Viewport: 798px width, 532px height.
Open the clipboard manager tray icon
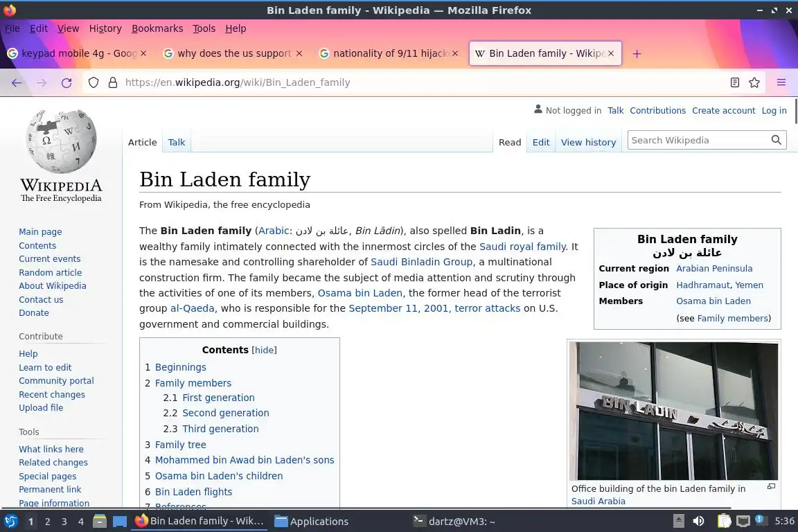pos(724,522)
